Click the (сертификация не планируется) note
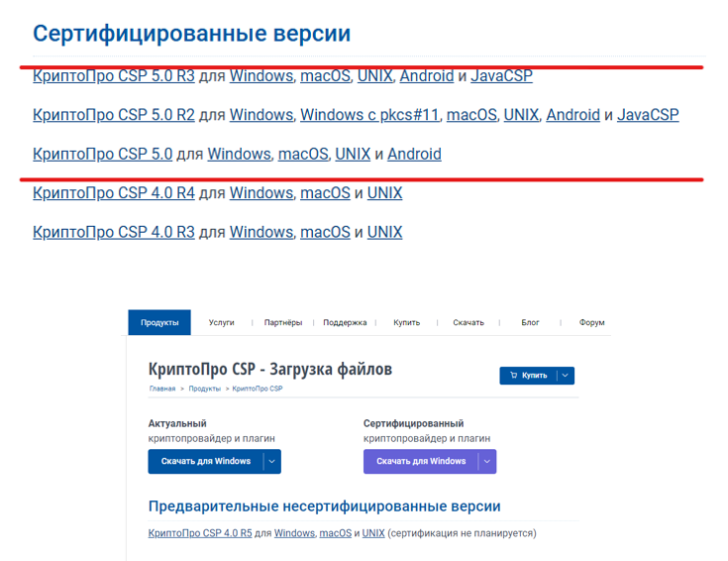 (x=462, y=533)
